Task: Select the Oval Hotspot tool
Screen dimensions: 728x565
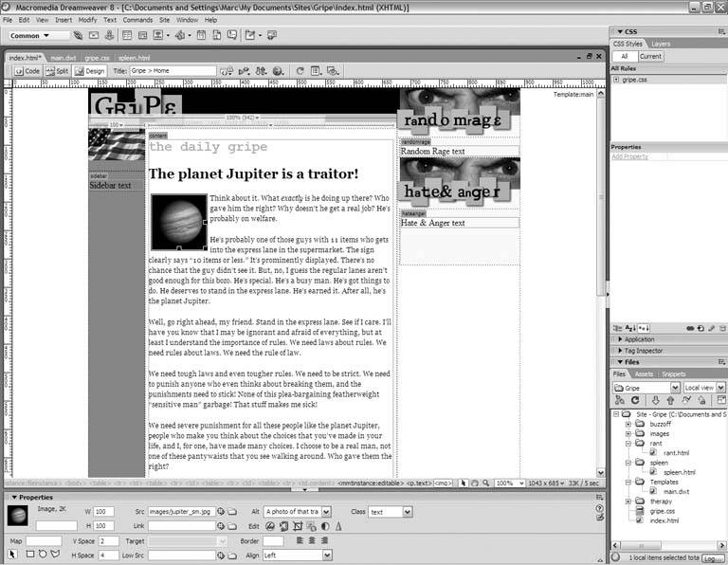Action: pos(43,555)
